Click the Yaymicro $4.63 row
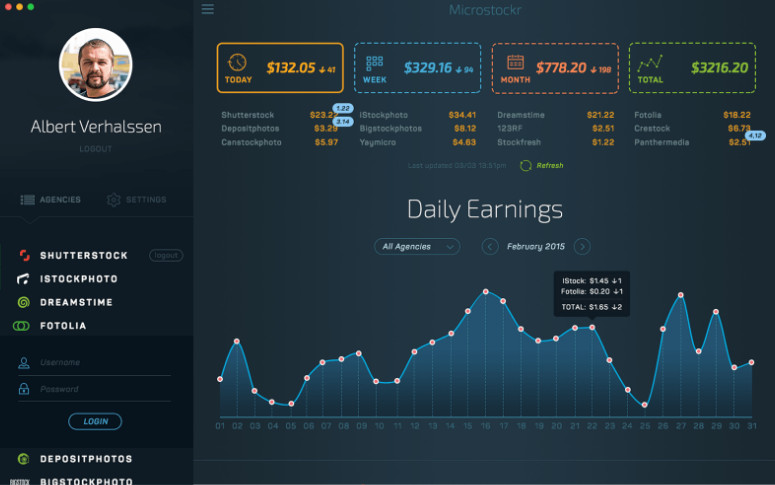Screen dimensions: 775x485 [x=418, y=142]
